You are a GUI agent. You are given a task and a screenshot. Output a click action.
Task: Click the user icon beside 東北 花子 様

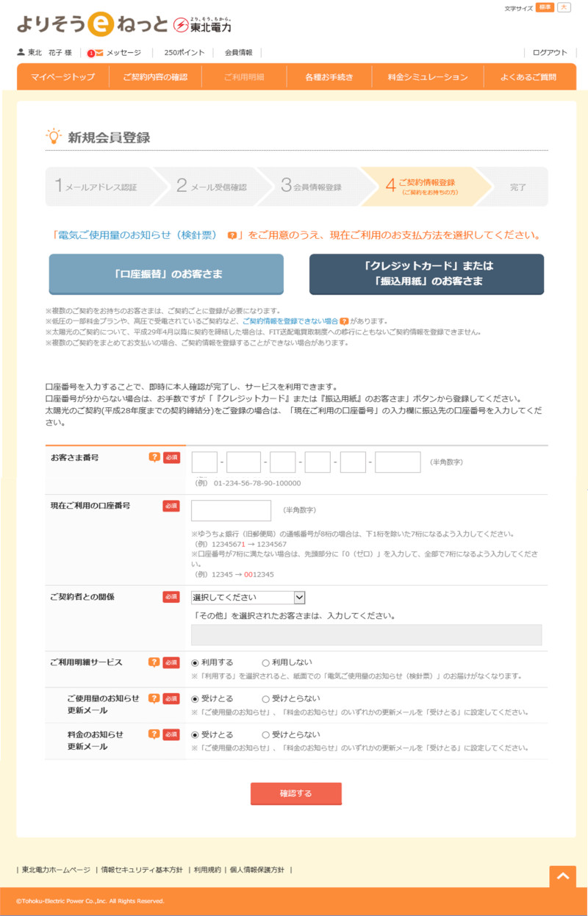pyautogui.click(x=21, y=52)
